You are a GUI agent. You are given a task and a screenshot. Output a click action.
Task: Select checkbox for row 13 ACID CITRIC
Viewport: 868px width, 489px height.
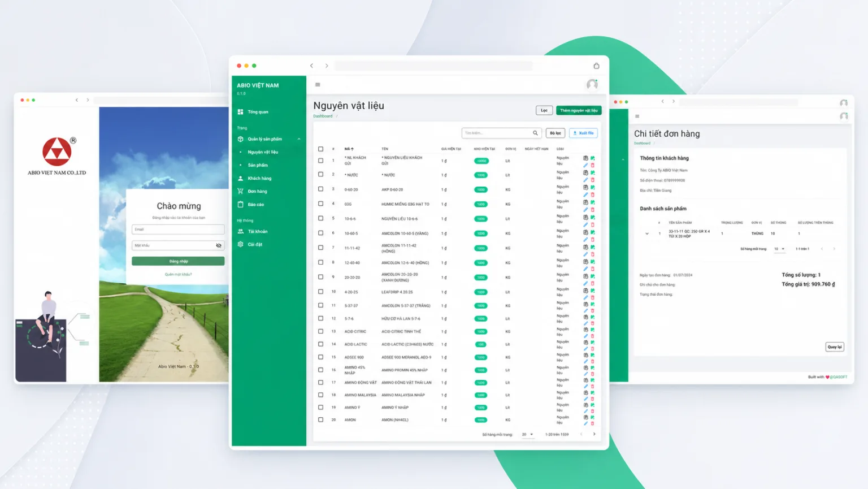320,331
